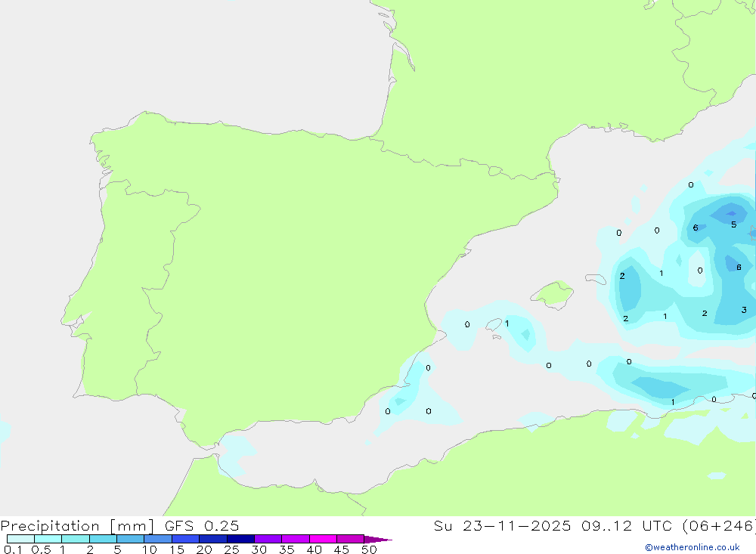Click the "(06+246)" forecast run text
The height and width of the screenshot is (554, 756).
(x=720, y=526)
